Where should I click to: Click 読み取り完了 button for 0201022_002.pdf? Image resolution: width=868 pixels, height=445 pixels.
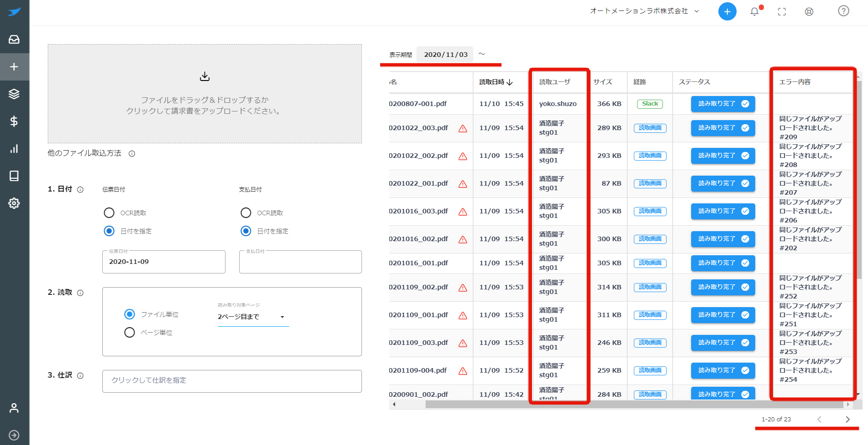(x=723, y=156)
